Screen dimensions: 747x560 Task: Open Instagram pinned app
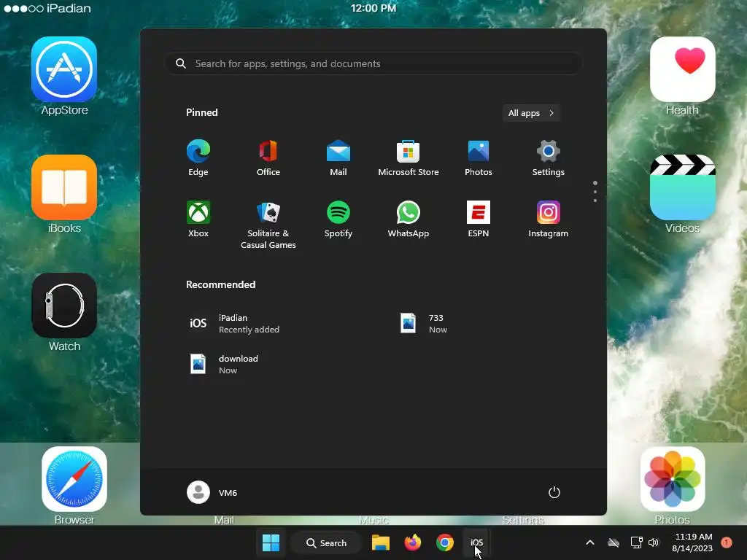(549, 219)
